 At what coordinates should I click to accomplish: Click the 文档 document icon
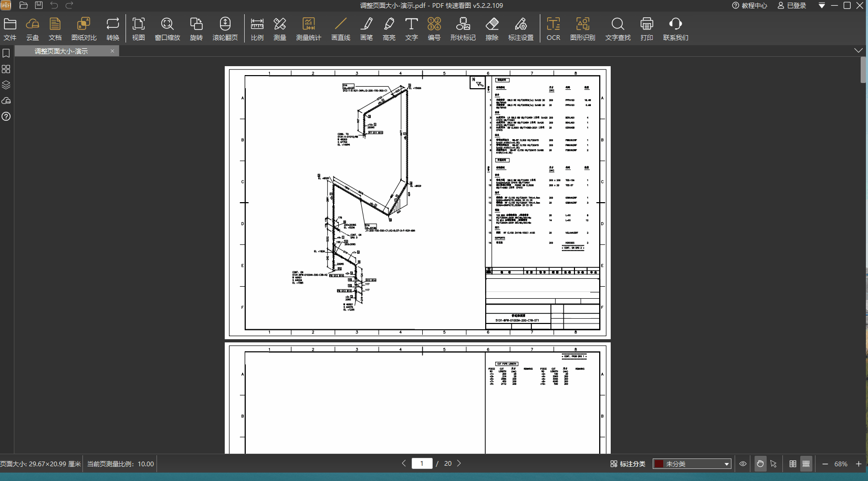coord(55,29)
